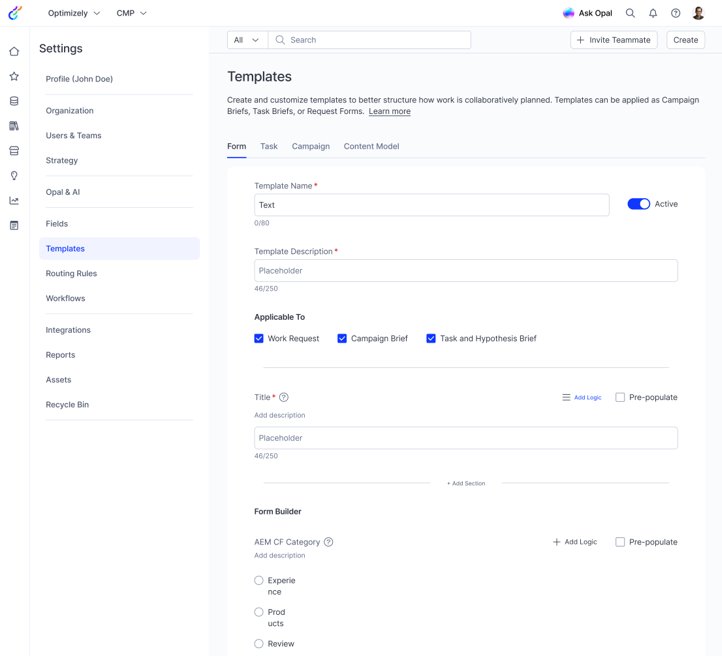Viewport: 722px width, 656px height.
Task: Open the All filter dropdown
Action: [x=246, y=40]
